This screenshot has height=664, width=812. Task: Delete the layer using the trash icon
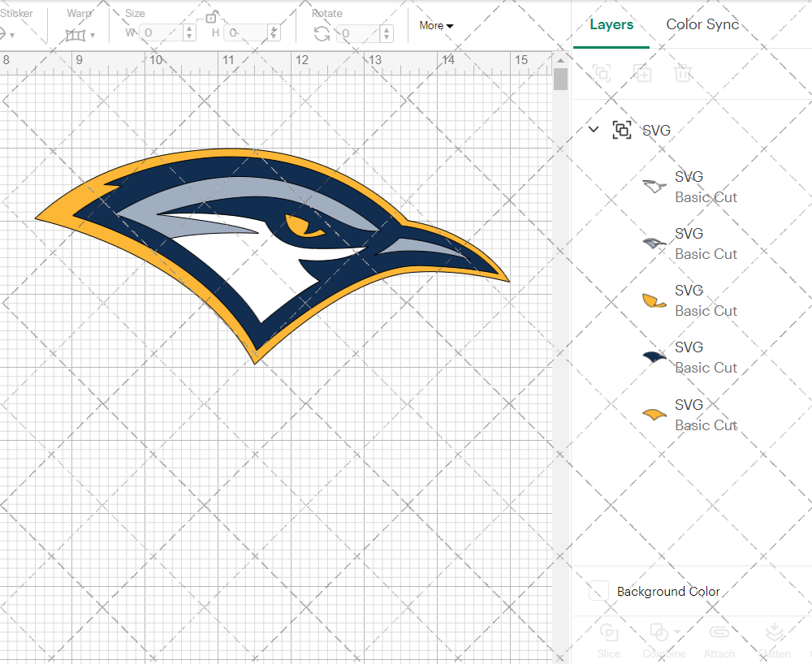click(x=682, y=73)
